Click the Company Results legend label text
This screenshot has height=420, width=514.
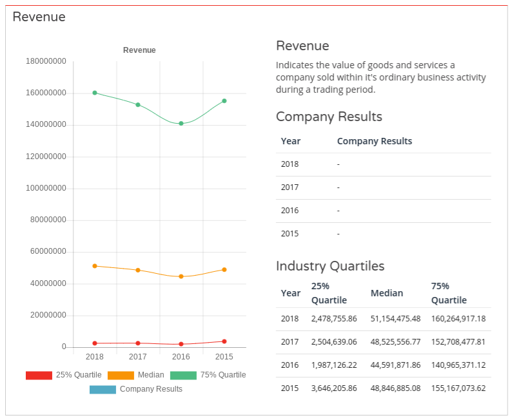tap(151, 389)
